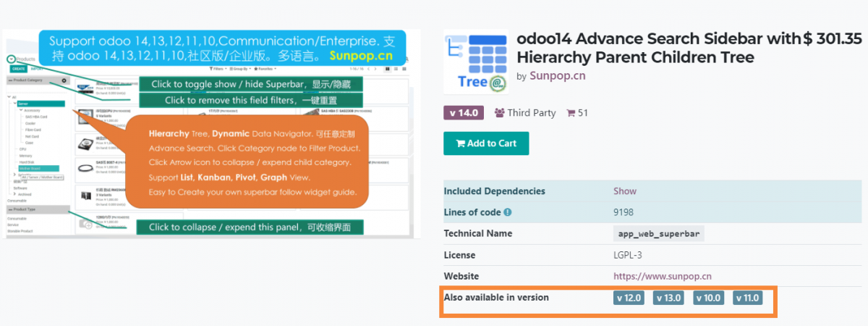Click the lines of code value 9198

coord(624,212)
